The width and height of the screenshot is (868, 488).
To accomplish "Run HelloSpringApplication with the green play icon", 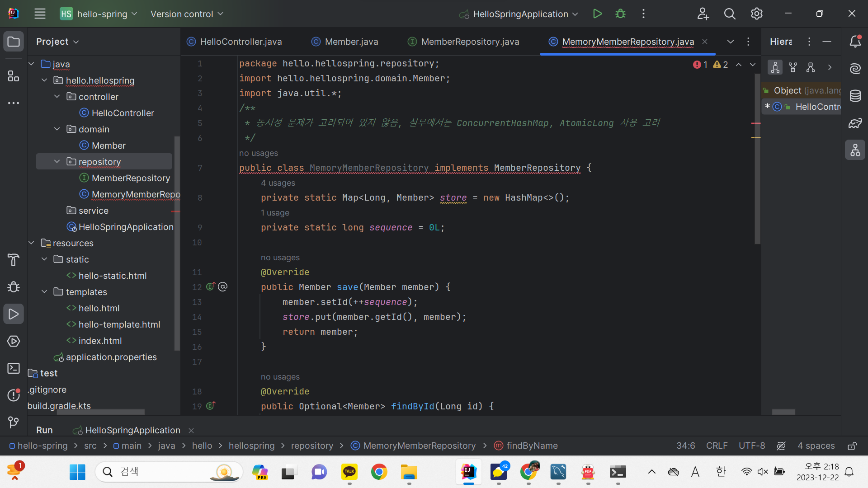I will coord(597,14).
